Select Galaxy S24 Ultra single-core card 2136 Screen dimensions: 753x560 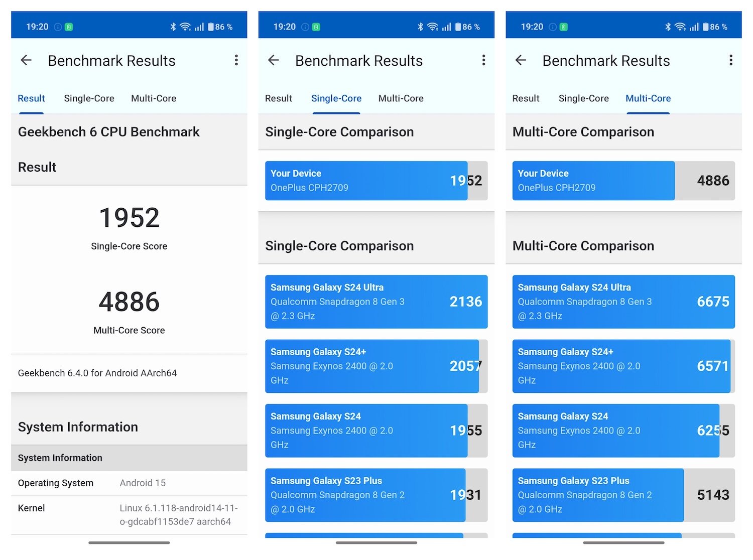pyautogui.click(x=376, y=302)
